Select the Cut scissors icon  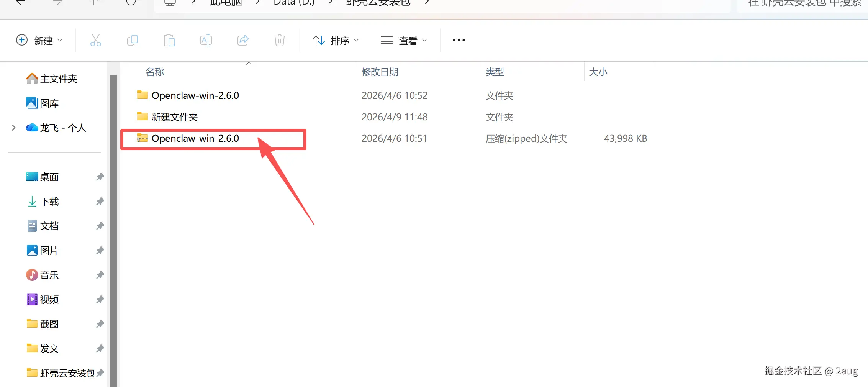95,40
